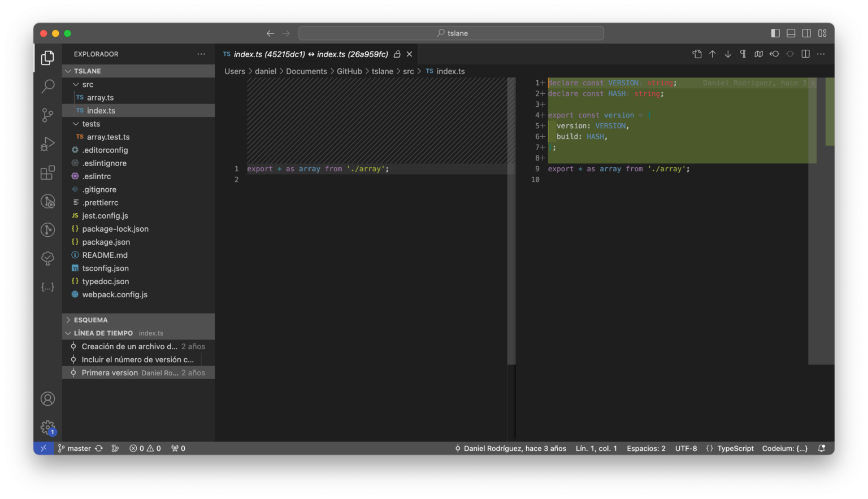The height and width of the screenshot is (499, 868).
Task: Open array.ts in the explorer
Action: tap(138, 97)
